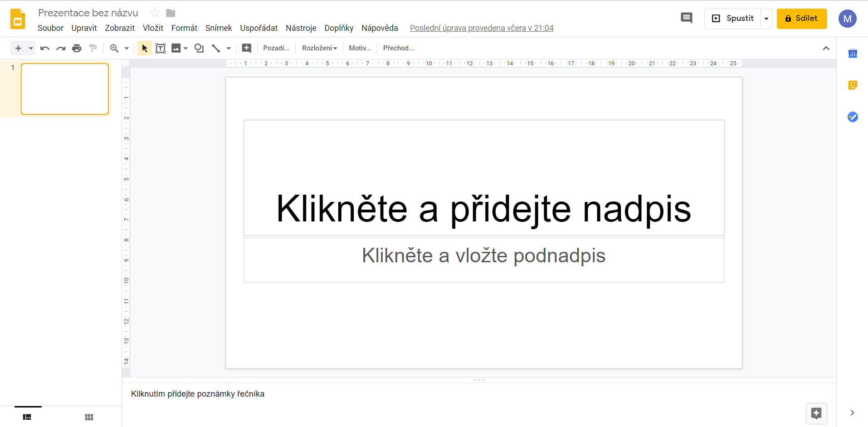Switch to grid view of slides
Screen dimensions: 868x427
point(89,417)
